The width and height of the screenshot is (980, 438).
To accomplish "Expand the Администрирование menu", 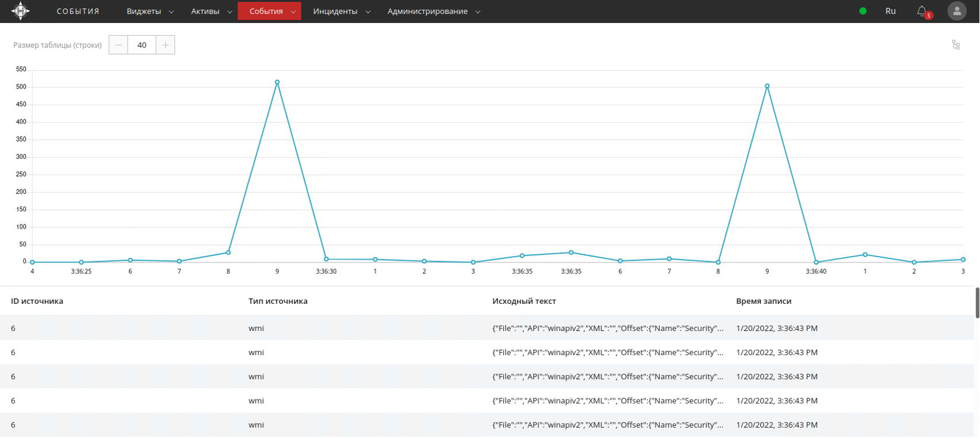I will (x=434, y=12).
